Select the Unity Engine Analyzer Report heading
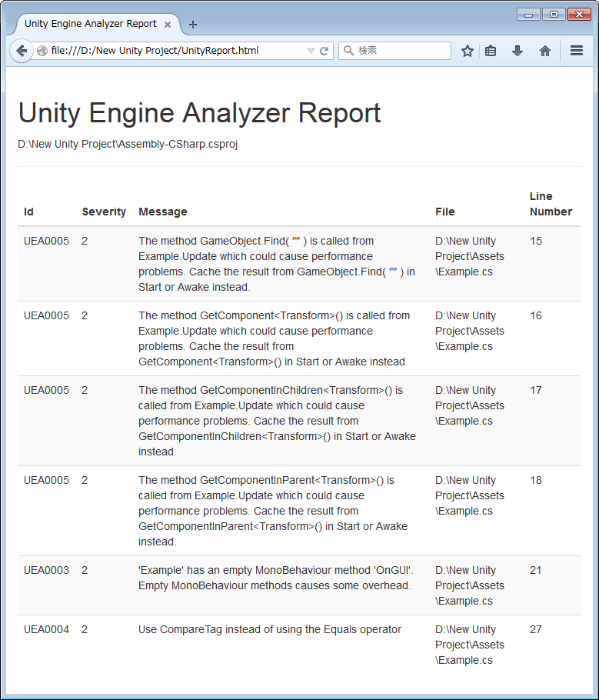The image size is (599, 700). [199, 113]
